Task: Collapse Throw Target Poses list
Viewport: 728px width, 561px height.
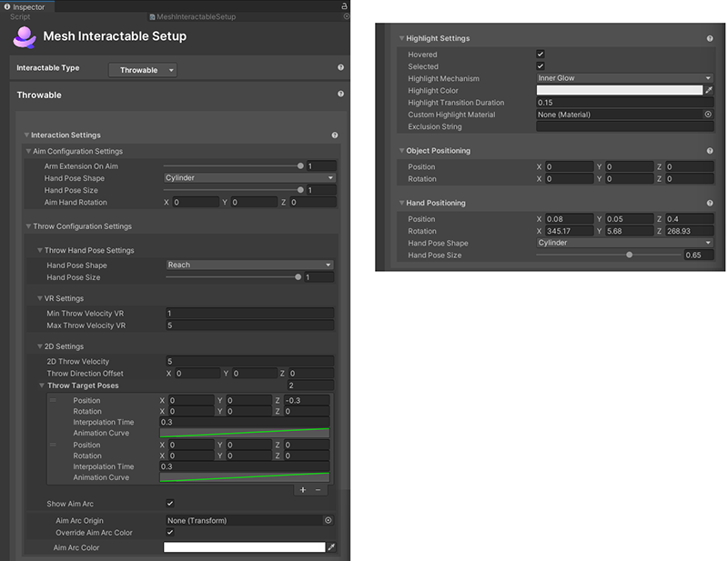Action: click(42, 386)
